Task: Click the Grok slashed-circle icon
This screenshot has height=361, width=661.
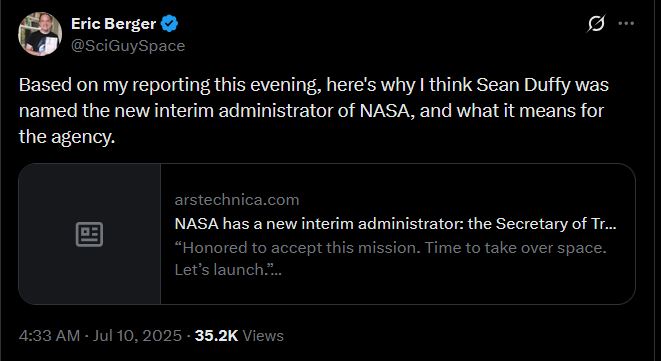Action: point(596,24)
